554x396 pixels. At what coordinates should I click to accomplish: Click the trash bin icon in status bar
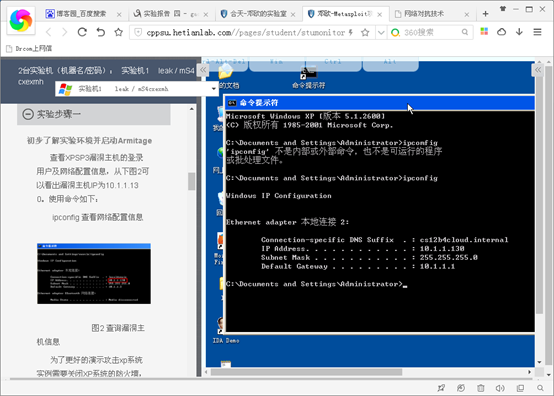(x=481, y=388)
